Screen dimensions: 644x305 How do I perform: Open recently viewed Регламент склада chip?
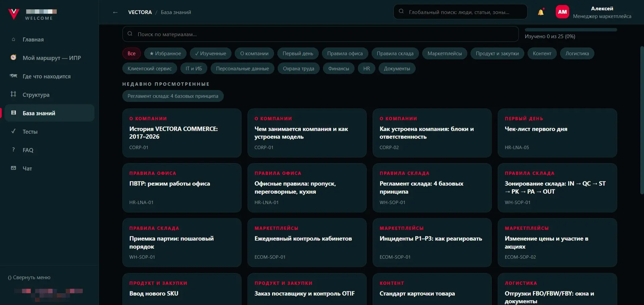tap(173, 96)
